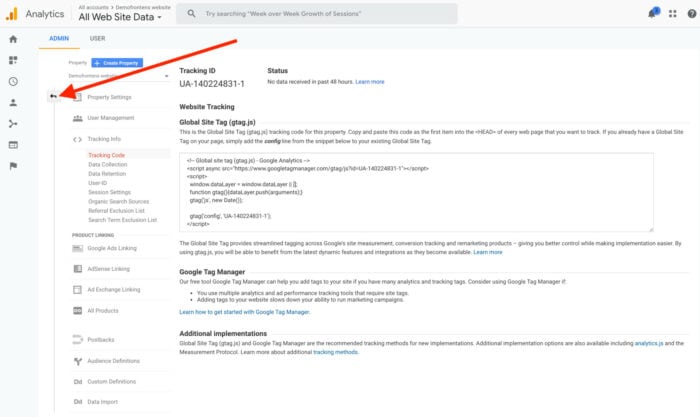Select Referral Exclusion List menu item
Viewport: 700px width, 417px height.
click(x=117, y=211)
